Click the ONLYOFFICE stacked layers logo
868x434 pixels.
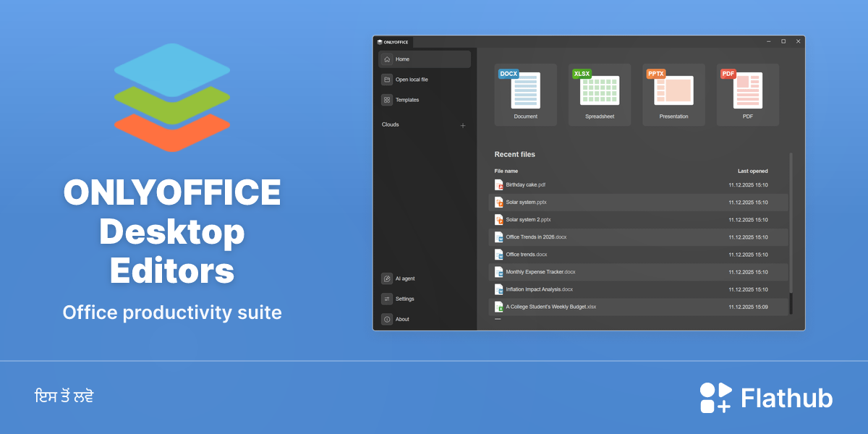coord(172,98)
